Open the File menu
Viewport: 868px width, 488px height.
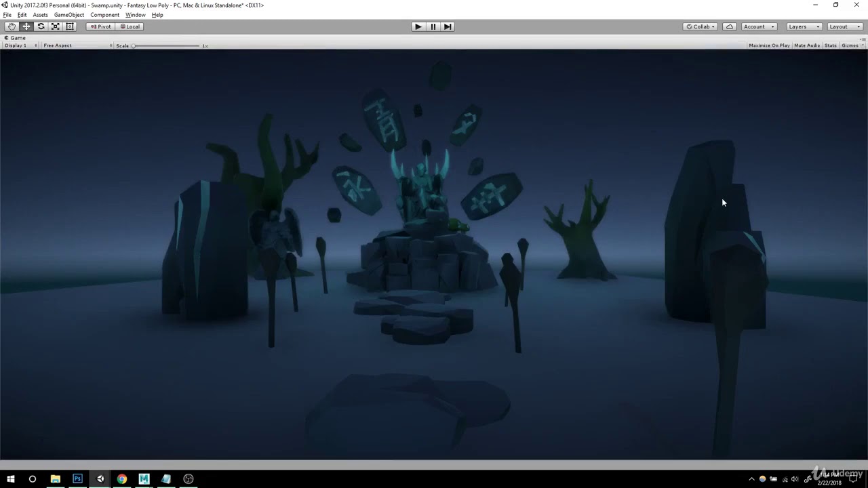coord(7,15)
